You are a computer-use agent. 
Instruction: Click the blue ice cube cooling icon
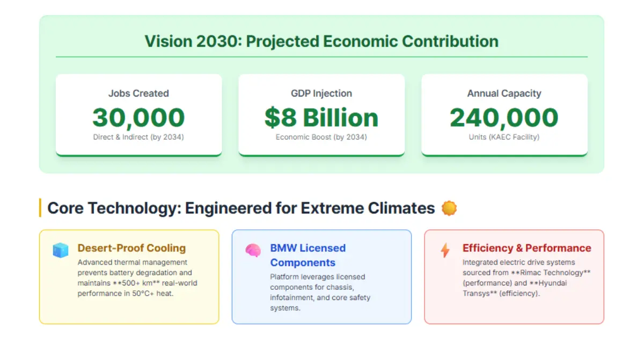pyautogui.click(x=60, y=250)
